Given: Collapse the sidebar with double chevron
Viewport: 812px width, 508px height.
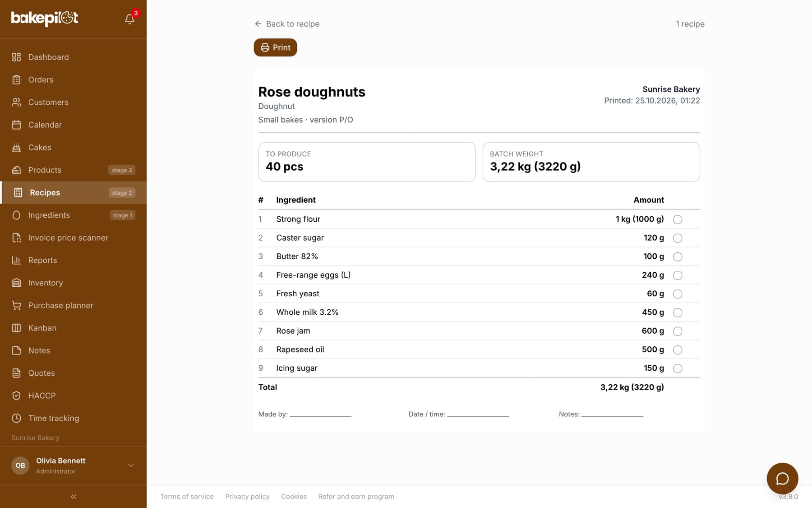Looking at the screenshot, I should (x=73, y=496).
